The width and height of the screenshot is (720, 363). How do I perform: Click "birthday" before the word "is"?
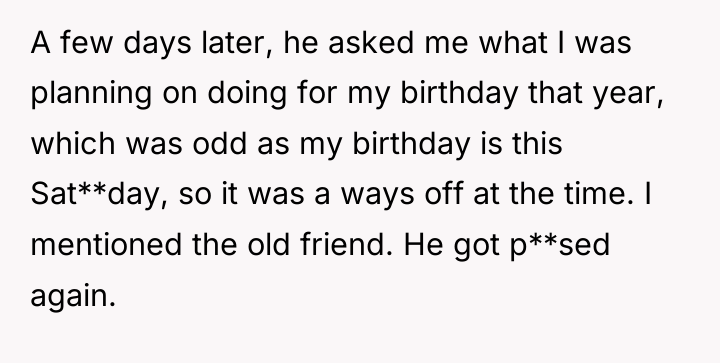pyautogui.click(x=411, y=145)
